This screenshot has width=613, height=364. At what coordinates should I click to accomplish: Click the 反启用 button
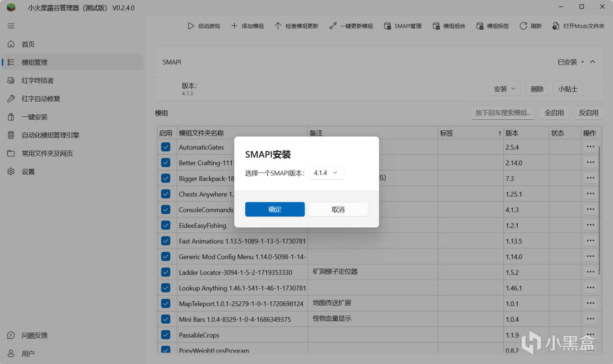pyautogui.click(x=589, y=113)
